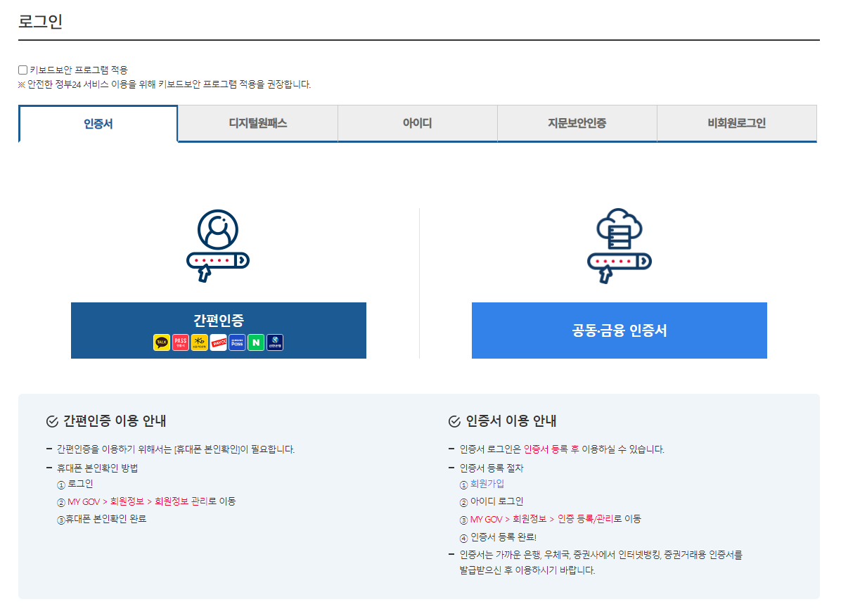
Task: Click the 간편인증 button
Action: (218, 330)
